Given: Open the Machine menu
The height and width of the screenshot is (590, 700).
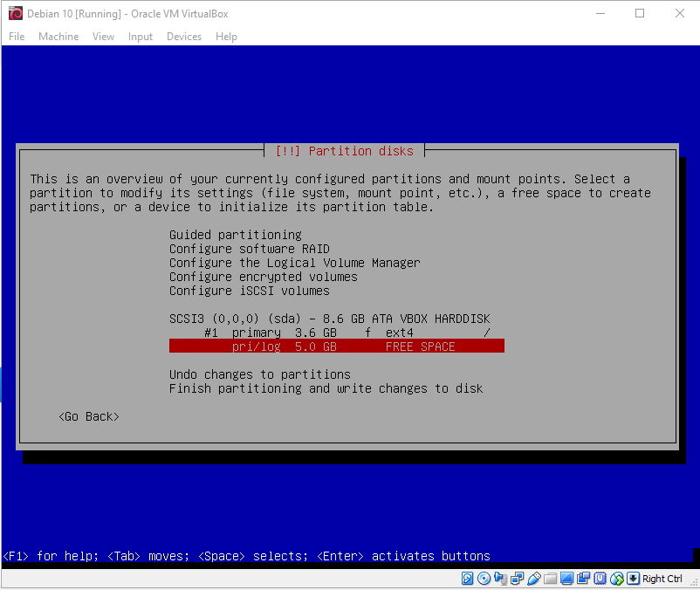Looking at the screenshot, I should [58, 37].
